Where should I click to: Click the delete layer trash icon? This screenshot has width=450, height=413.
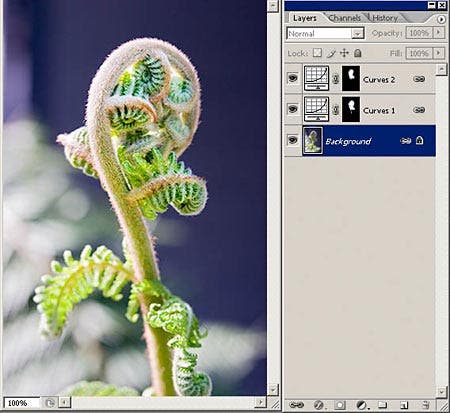point(425,405)
